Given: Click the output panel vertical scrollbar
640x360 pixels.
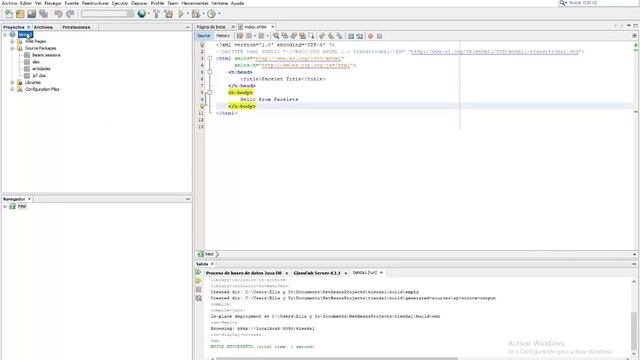Looking at the screenshot, I should [633, 317].
